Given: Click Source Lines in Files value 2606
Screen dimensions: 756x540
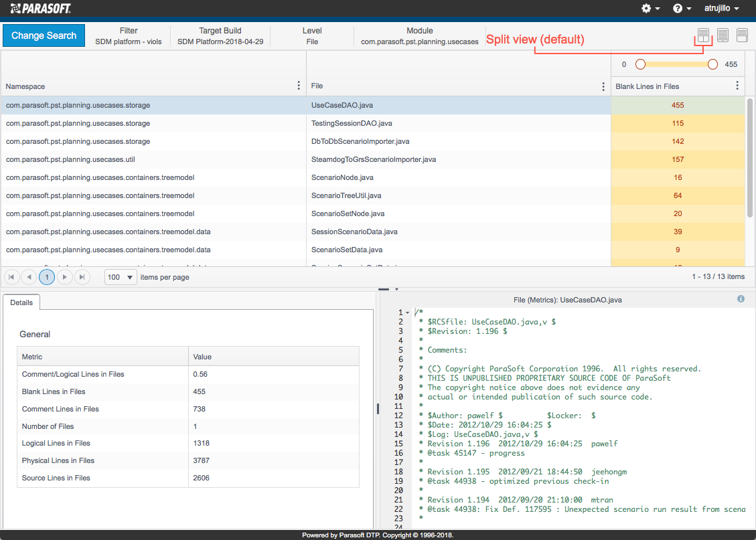Looking at the screenshot, I should point(201,478).
